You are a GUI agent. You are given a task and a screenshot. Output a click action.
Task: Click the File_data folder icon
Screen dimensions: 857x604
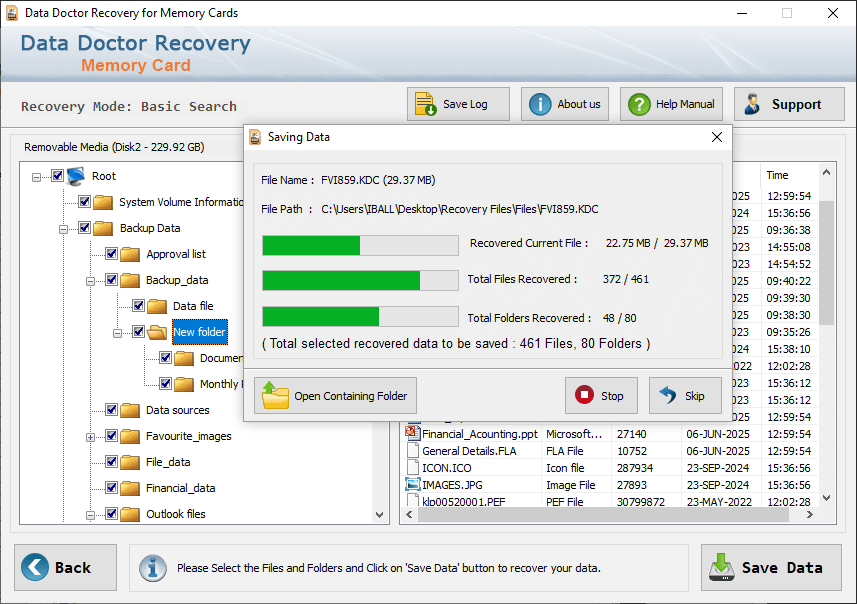click(130, 462)
